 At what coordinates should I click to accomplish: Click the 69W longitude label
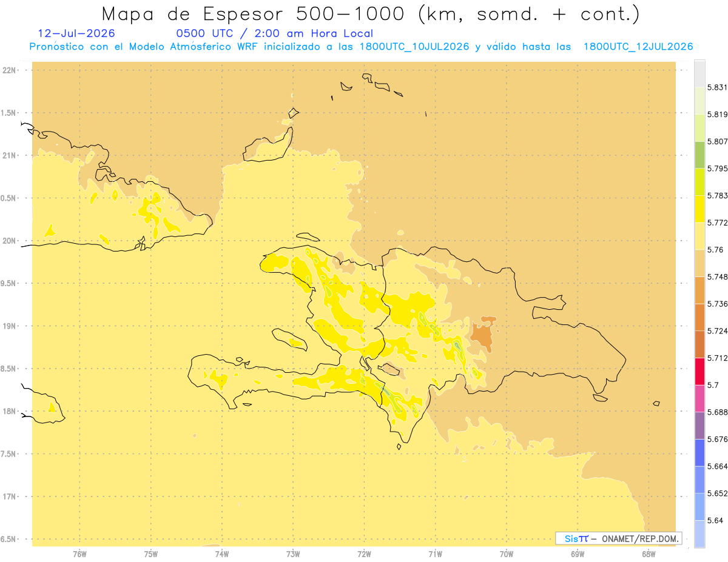(x=578, y=554)
